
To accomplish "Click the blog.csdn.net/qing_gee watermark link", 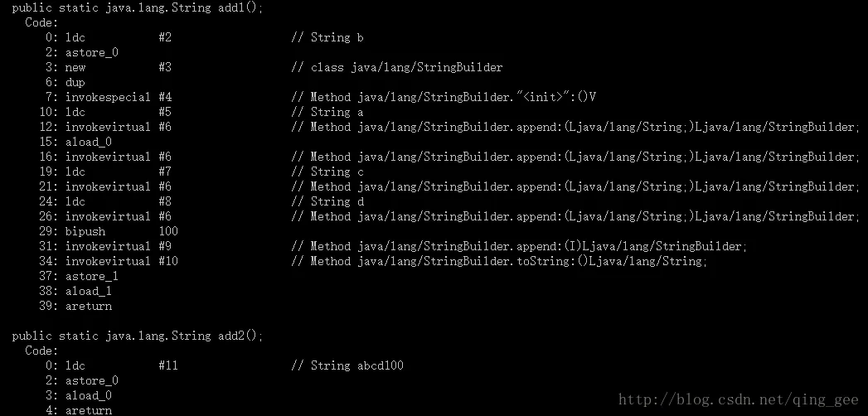I will tap(738, 400).
